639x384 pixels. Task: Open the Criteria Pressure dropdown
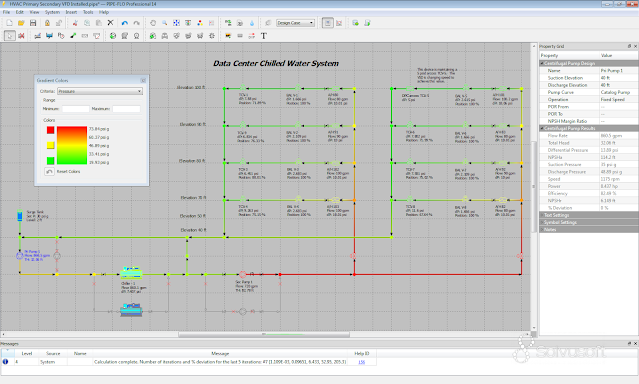point(99,91)
